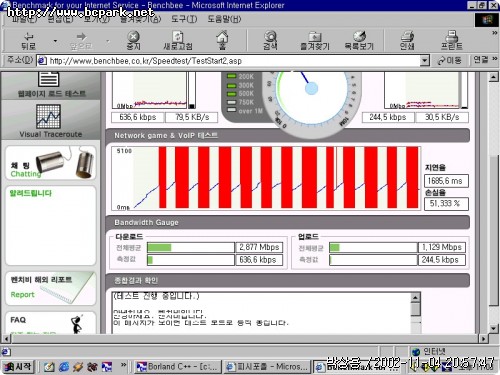Click the Back (뒤로) toolbar icon
Image resolution: width=500 pixels, height=375 pixels.
28,40
